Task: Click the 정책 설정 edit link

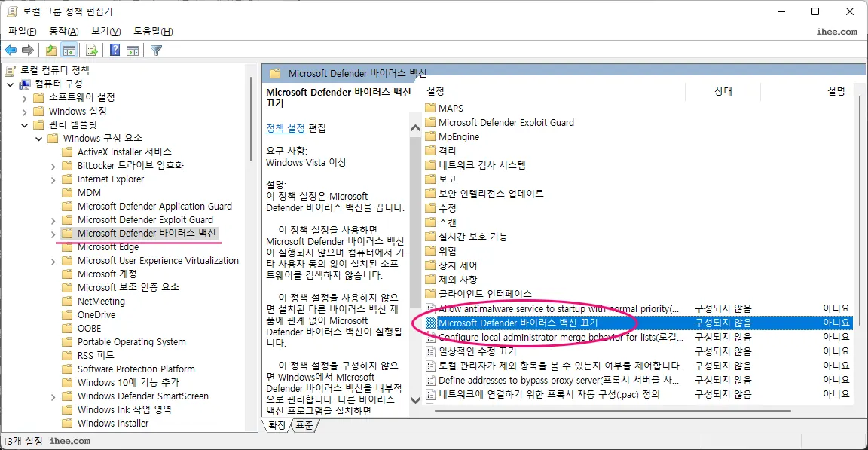Action: (x=285, y=128)
